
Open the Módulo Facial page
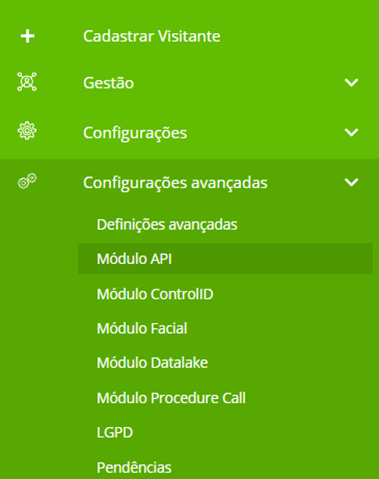pyautogui.click(x=142, y=328)
